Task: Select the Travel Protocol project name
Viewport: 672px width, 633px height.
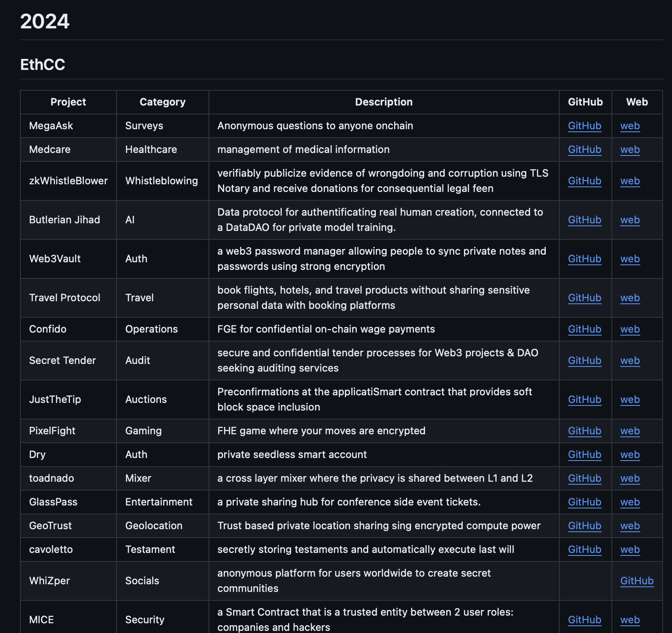Action: point(64,298)
